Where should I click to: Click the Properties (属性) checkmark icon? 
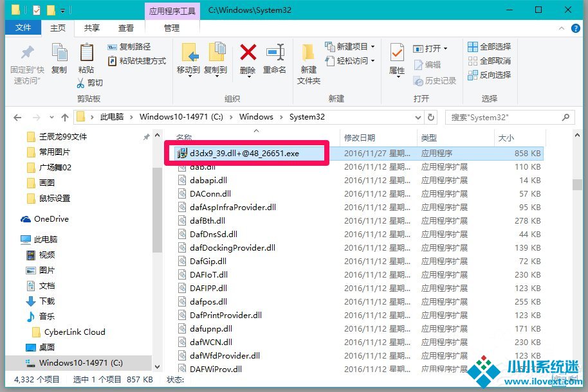[397, 53]
